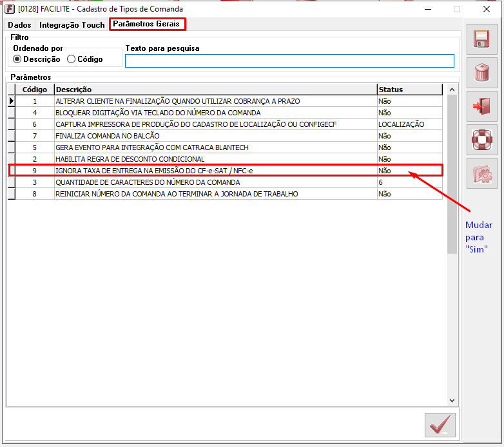Click the folder gear settings icon
This screenshot has width=504, height=447.
pos(481,173)
